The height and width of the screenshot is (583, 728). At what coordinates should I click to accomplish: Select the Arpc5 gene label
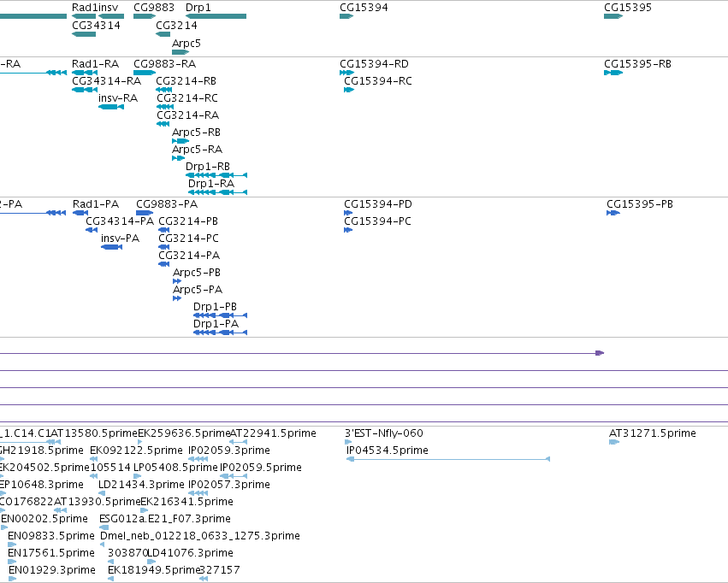tap(186, 44)
